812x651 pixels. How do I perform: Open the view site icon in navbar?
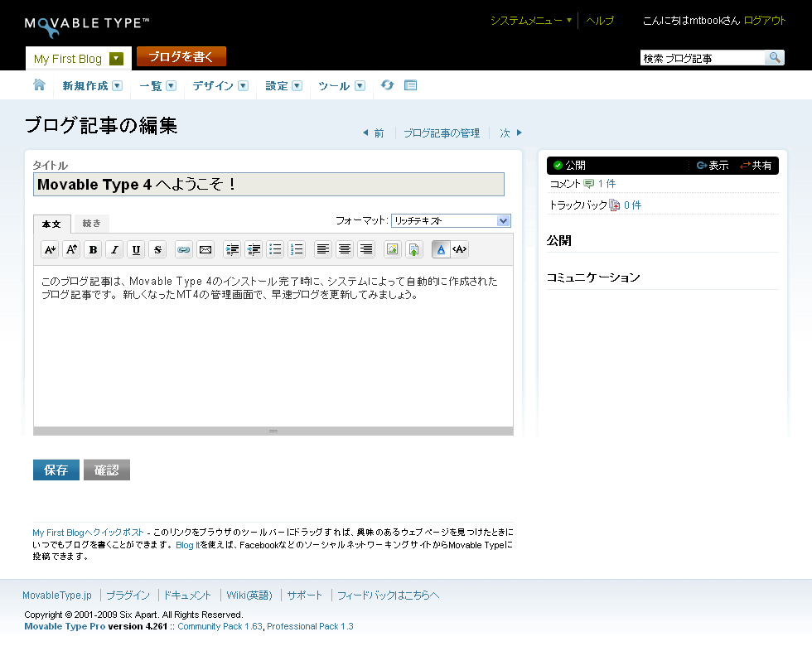pyautogui.click(x=411, y=84)
